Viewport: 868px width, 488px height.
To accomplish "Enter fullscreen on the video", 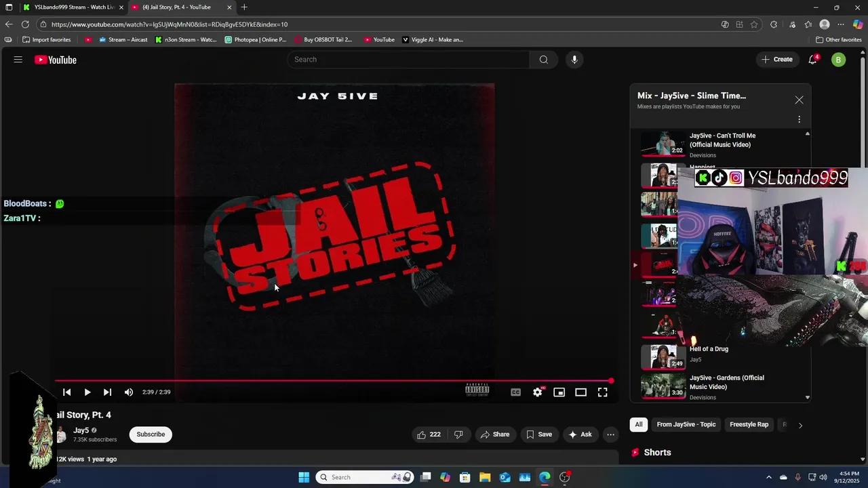I will pos(602,392).
